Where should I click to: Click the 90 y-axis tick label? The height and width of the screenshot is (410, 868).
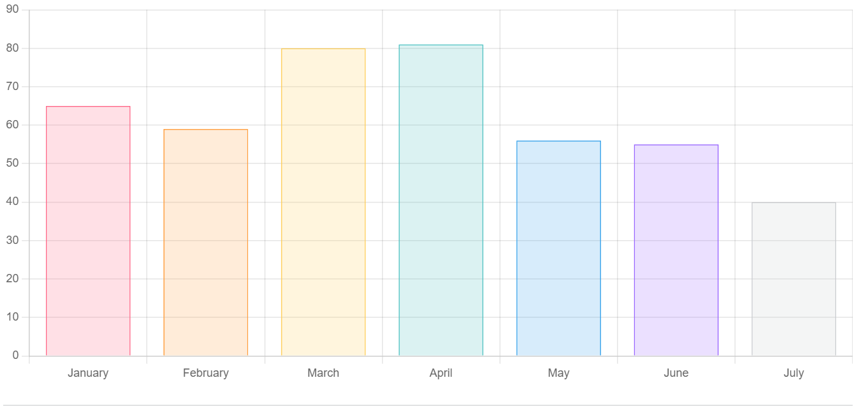[13, 10]
